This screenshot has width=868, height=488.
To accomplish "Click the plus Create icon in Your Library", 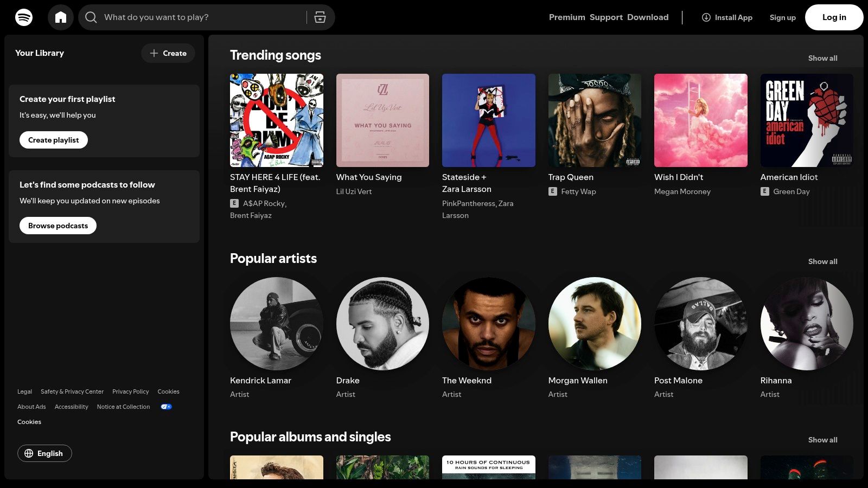I will [x=154, y=53].
